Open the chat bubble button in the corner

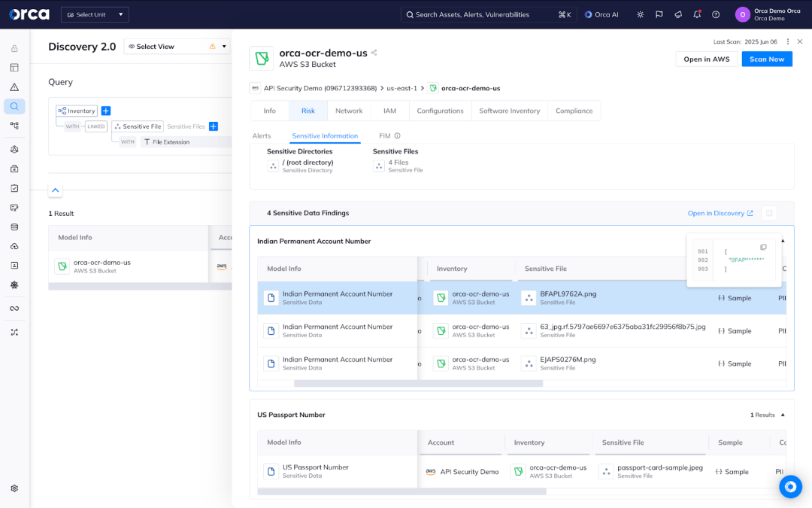(x=790, y=486)
